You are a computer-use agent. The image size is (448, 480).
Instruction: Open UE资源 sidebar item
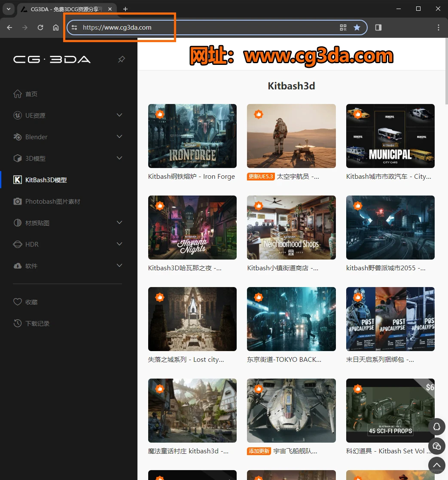tap(29, 116)
